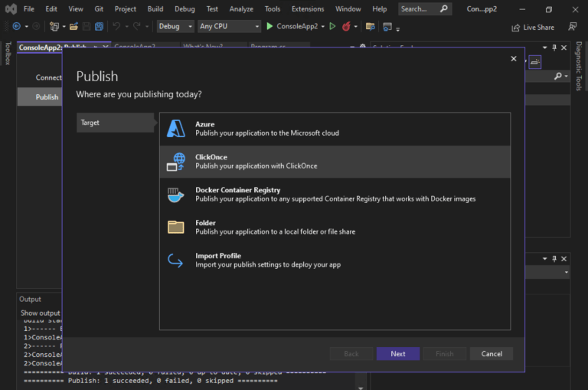Viewport: 588px width, 390px height.
Task: Choose the Folder publish target icon
Action: coord(175,227)
